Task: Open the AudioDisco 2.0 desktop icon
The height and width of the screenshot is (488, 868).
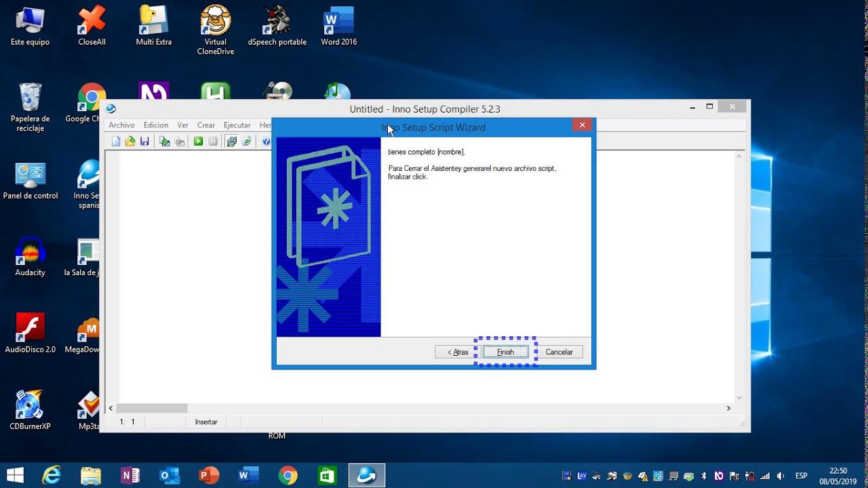Action: (x=30, y=333)
